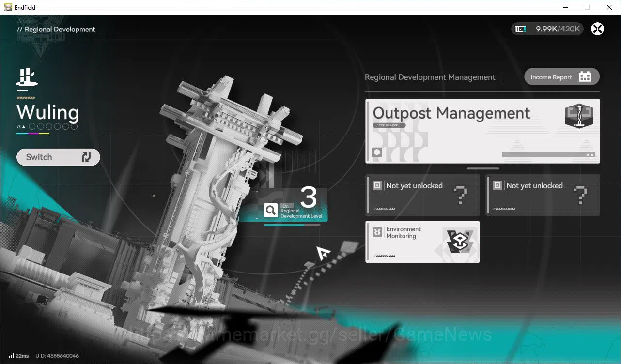This screenshot has height=364, width=621.
Task: Click the question mark on first locked card
Action: pyautogui.click(x=460, y=196)
